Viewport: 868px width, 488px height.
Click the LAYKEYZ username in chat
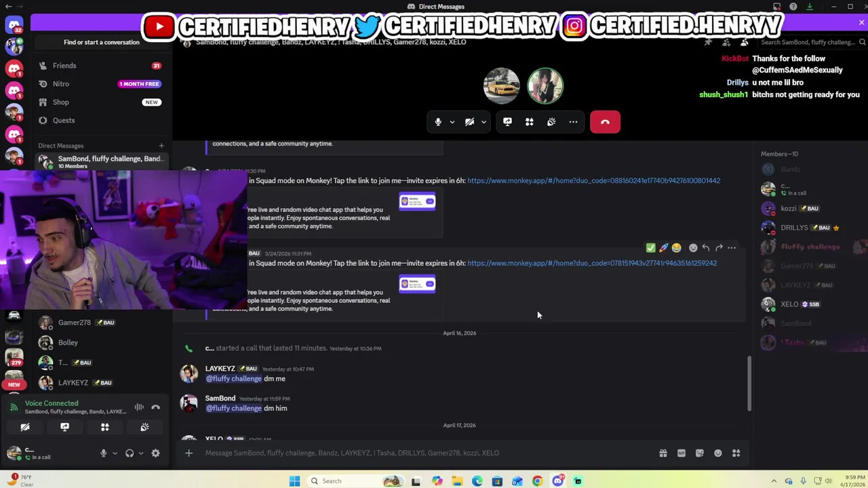click(x=220, y=369)
